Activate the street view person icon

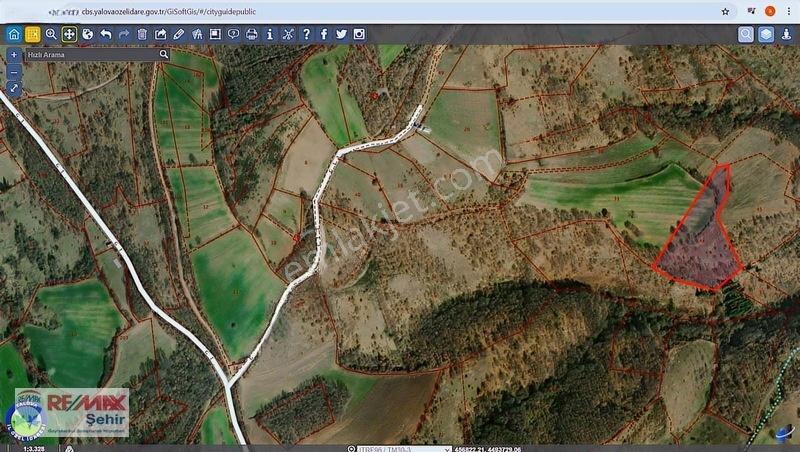click(x=786, y=34)
